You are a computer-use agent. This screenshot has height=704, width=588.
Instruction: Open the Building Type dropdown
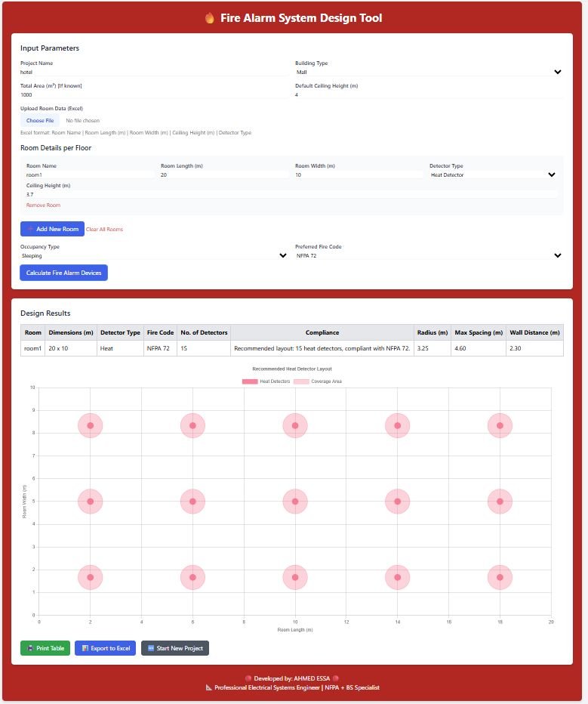tap(428, 72)
